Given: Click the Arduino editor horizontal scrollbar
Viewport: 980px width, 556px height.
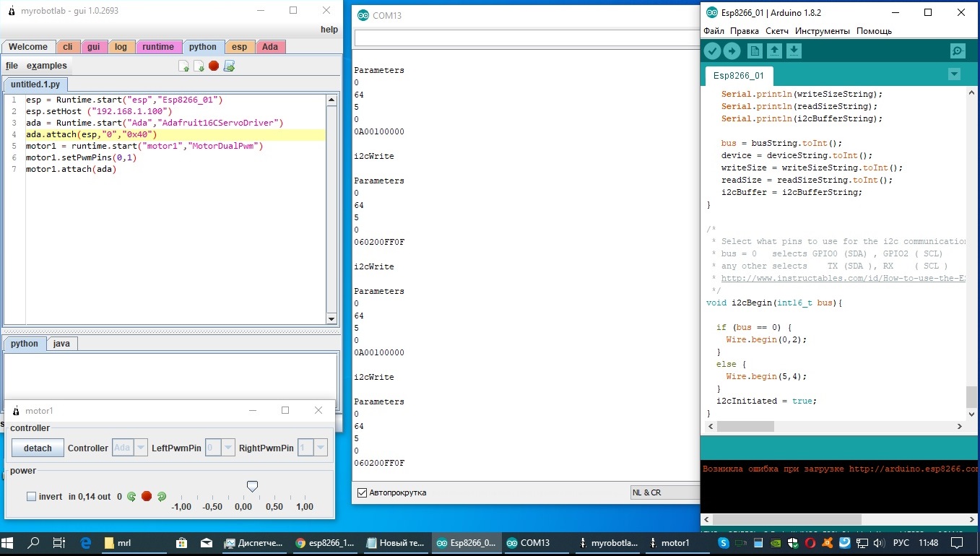Looking at the screenshot, I should pyautogui.click(x=746, y=427).
